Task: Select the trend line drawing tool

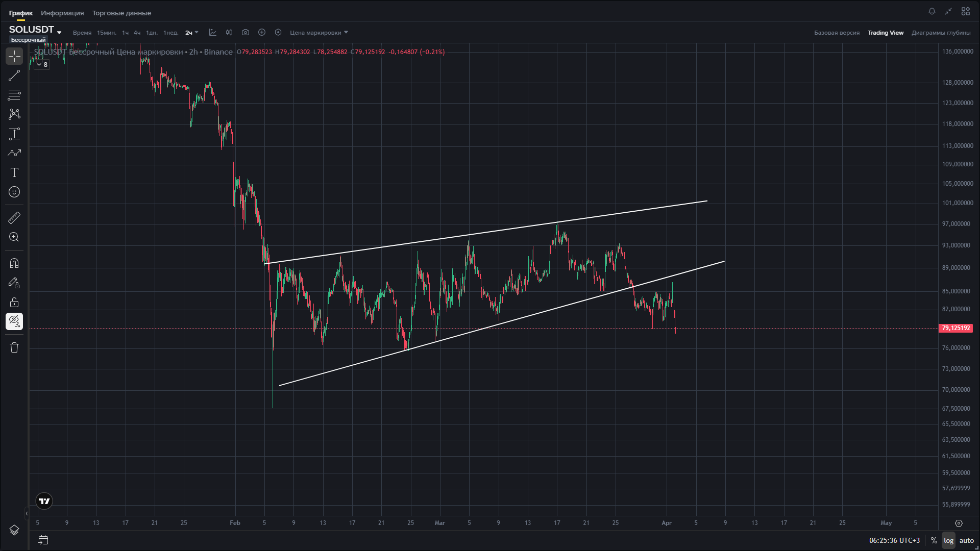Action: (14, 76)
